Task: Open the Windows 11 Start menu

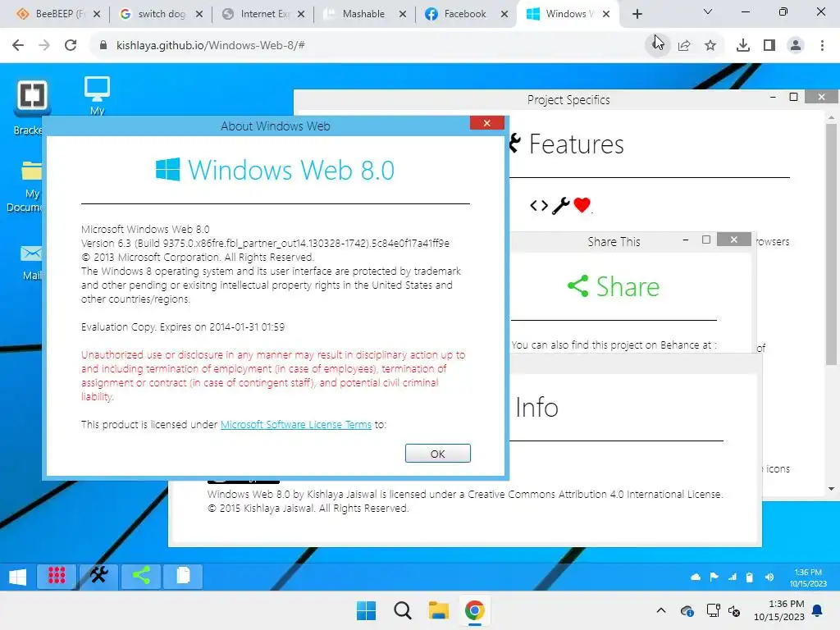Action: [x=367, y=610]
